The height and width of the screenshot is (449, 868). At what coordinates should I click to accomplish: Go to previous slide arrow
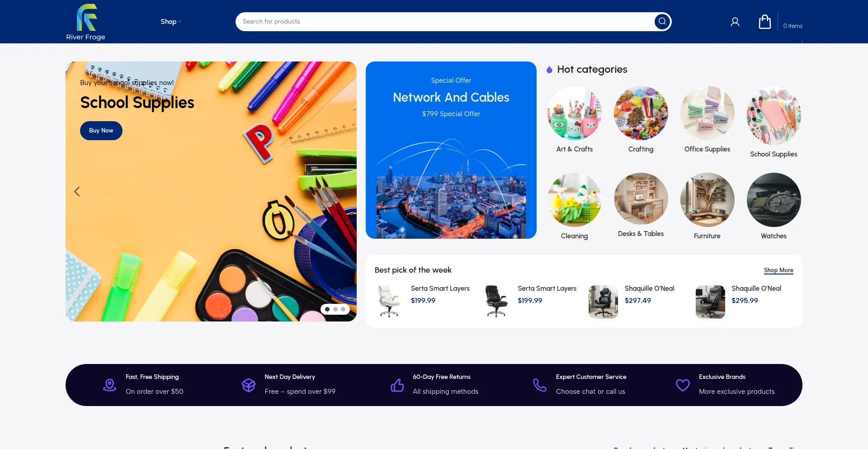tap(77, 191)
